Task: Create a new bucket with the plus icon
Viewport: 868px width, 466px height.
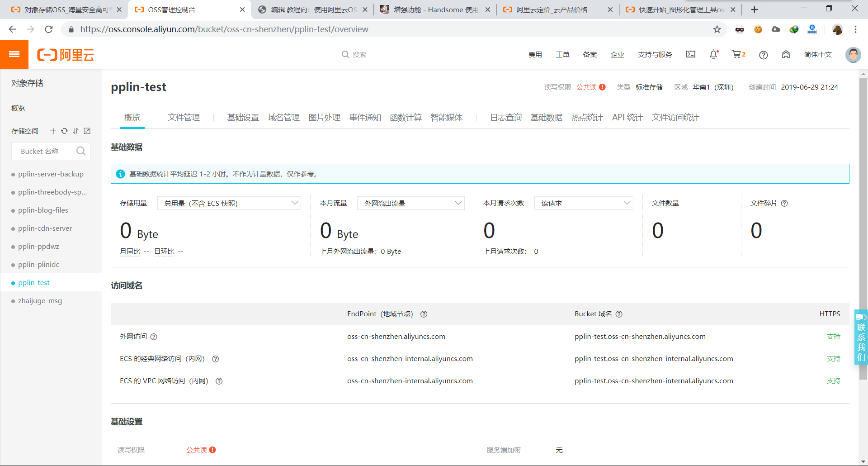Action: [x=52, y=131]
